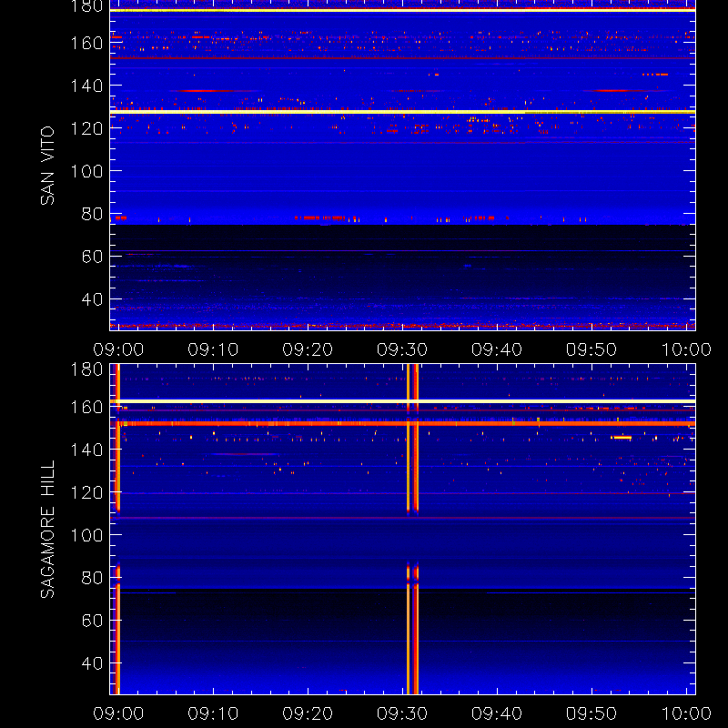Click the SAGAMORE HILL axis title
This screenshot has height=728, width=728.
(47, 530)
